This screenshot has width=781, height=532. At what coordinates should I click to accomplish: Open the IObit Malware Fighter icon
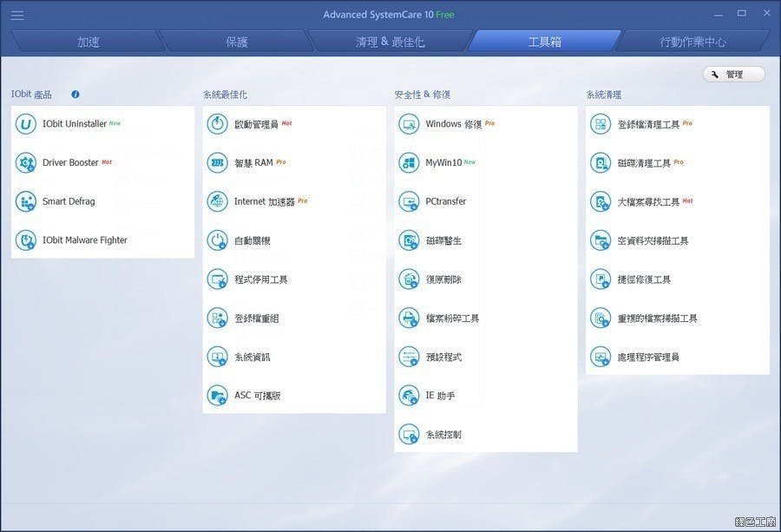click(x=25, y=240)
